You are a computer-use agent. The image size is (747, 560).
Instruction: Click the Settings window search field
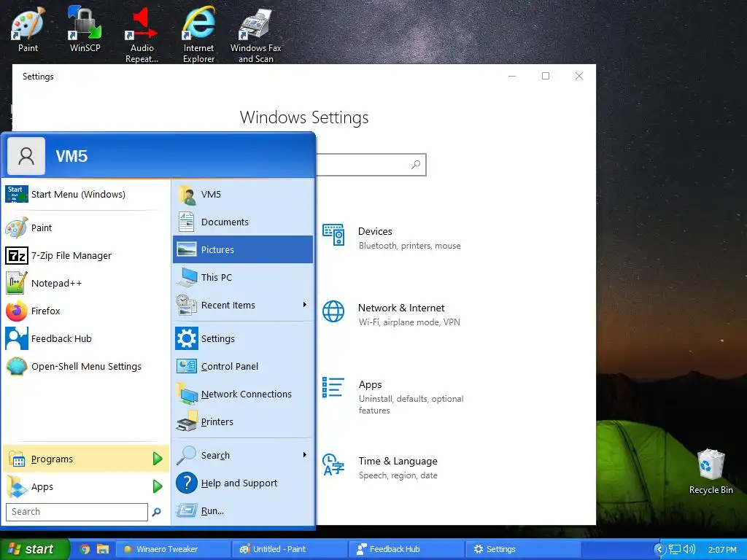pos(371,165)
